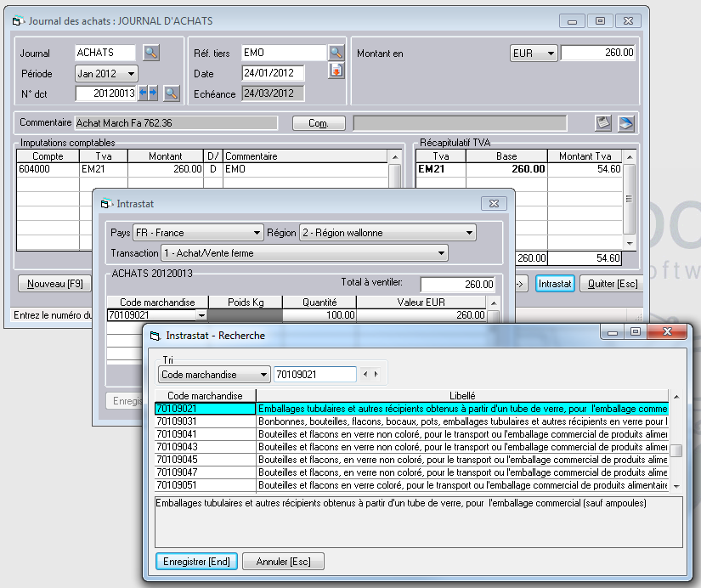Click search input containing 70109021 in Recherche
The image size is (701, 588).
pos(315,375)
